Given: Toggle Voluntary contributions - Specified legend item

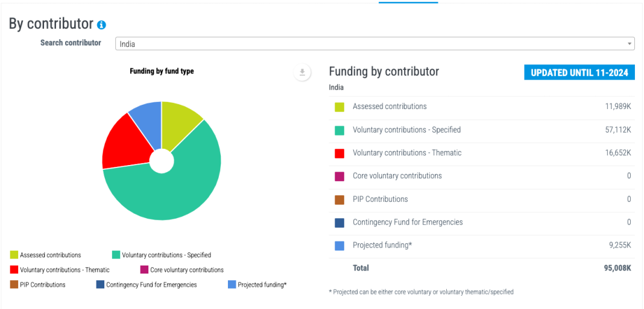Looking at the screenshot, I should 162,255.
